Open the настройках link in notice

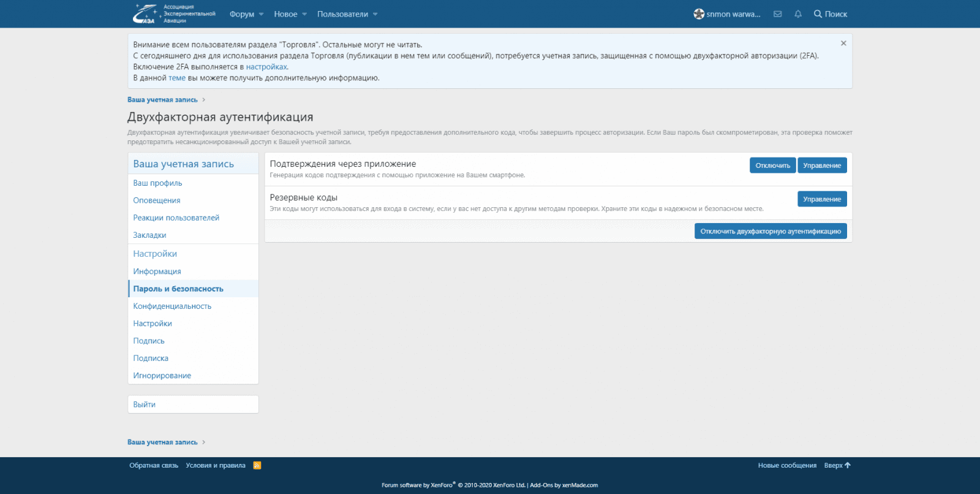(x=266, y=67)
